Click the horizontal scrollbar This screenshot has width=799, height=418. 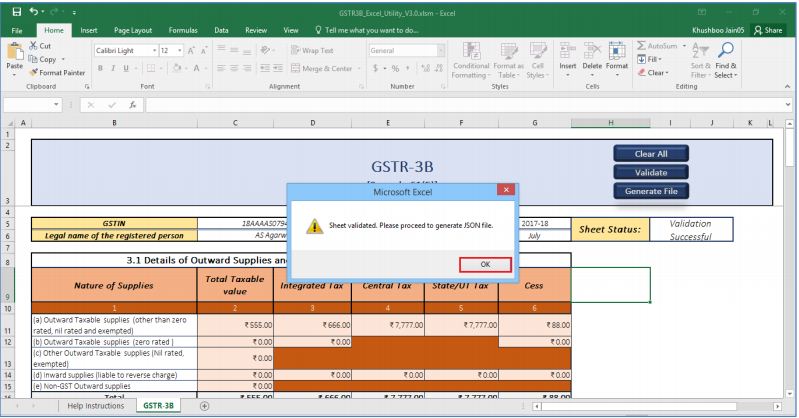tap(638, 406)
